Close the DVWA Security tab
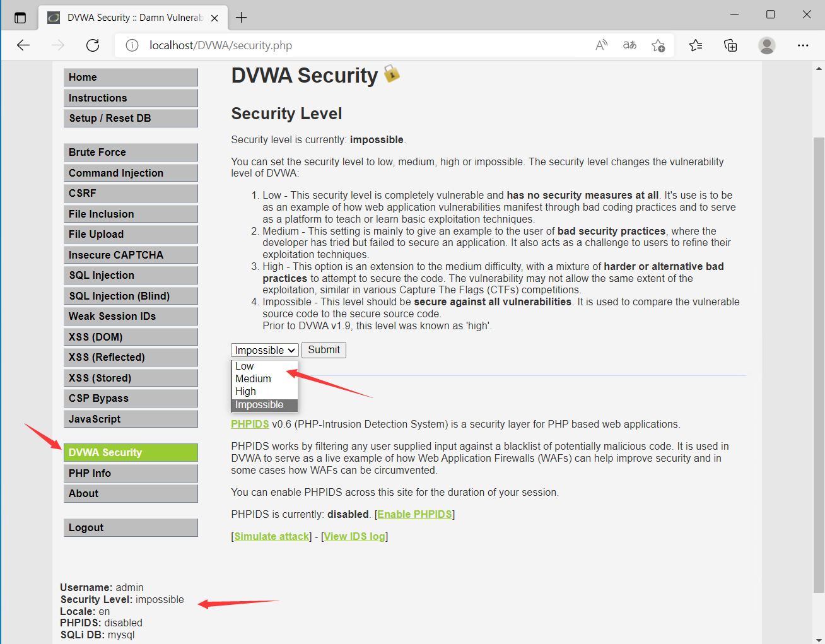The image size is (825, 644). pos(214,18)
